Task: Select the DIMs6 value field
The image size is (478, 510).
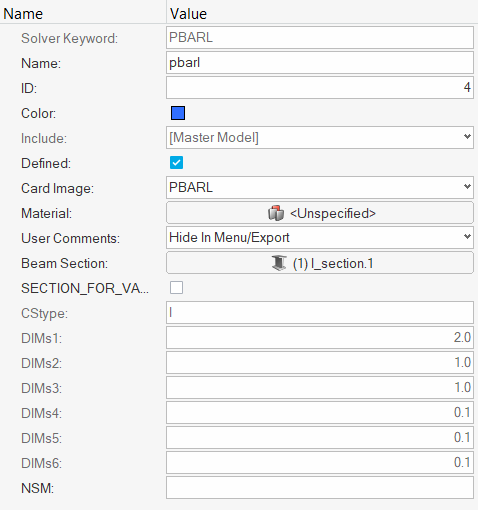Action: (320, 462)
